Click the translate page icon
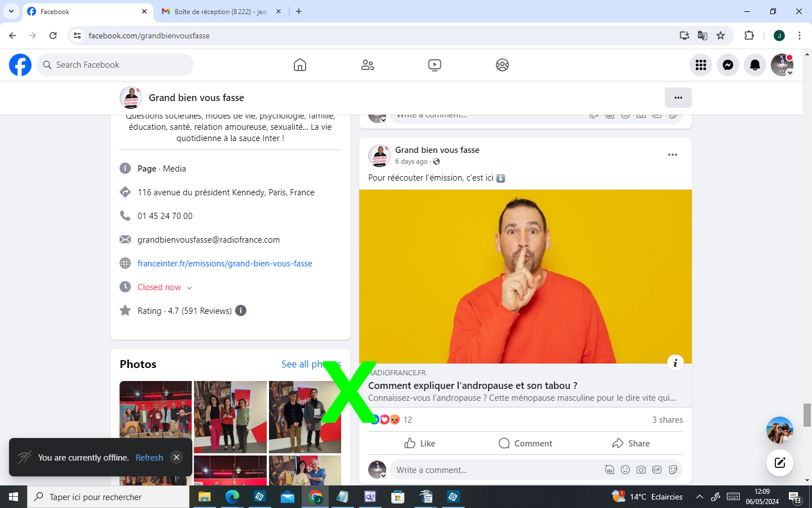Screen dimensions: 812x508 (703, 36)
